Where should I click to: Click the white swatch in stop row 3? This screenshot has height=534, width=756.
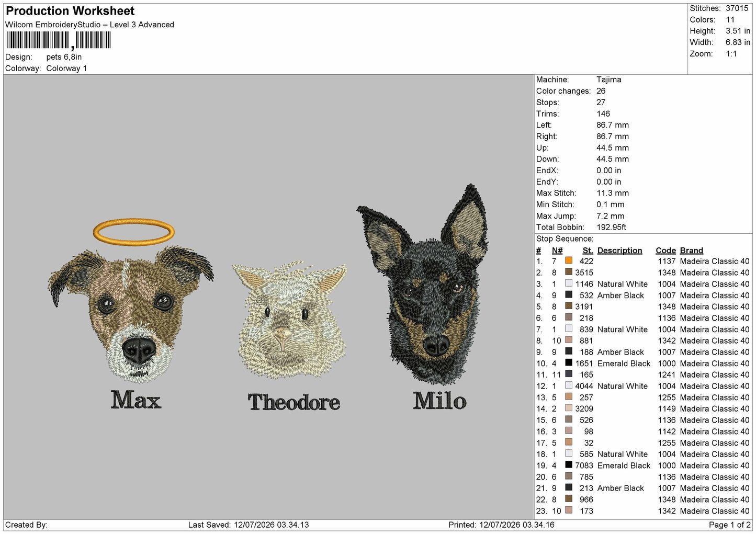pos(569,283)
